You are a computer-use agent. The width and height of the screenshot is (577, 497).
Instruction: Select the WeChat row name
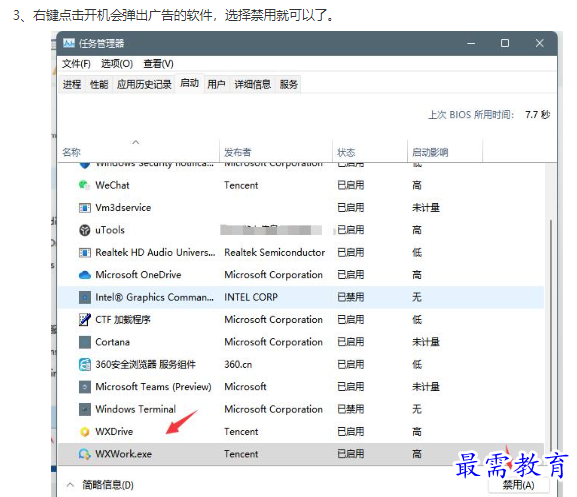point(113,185)
